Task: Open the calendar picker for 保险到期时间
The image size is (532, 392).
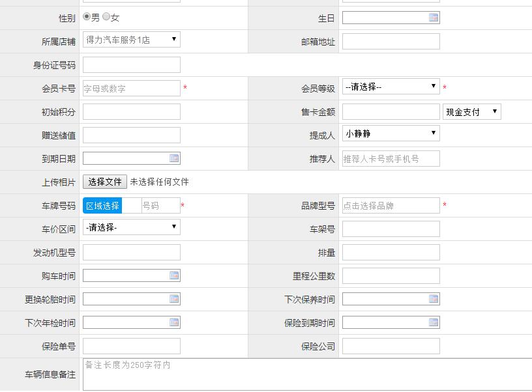Action: coord(434,322)
